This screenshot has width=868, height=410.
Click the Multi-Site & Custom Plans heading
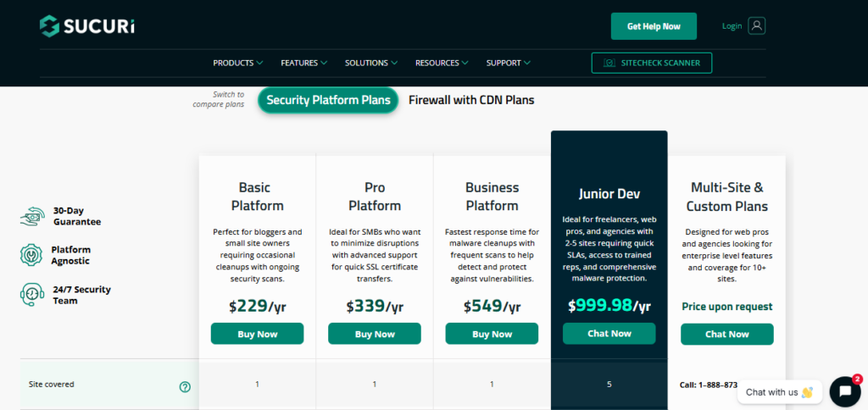[x=726, y=197]
